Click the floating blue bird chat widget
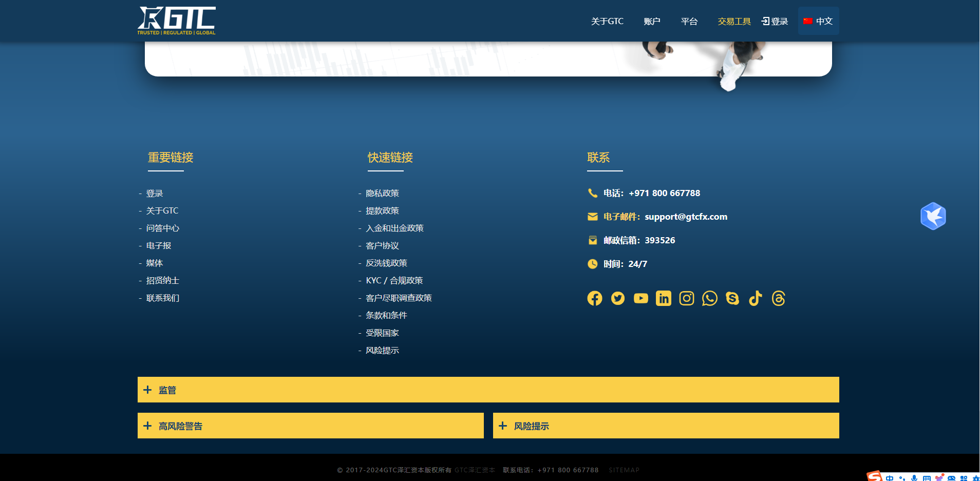Viewport: 980px width, 481px height. (933, 216)
